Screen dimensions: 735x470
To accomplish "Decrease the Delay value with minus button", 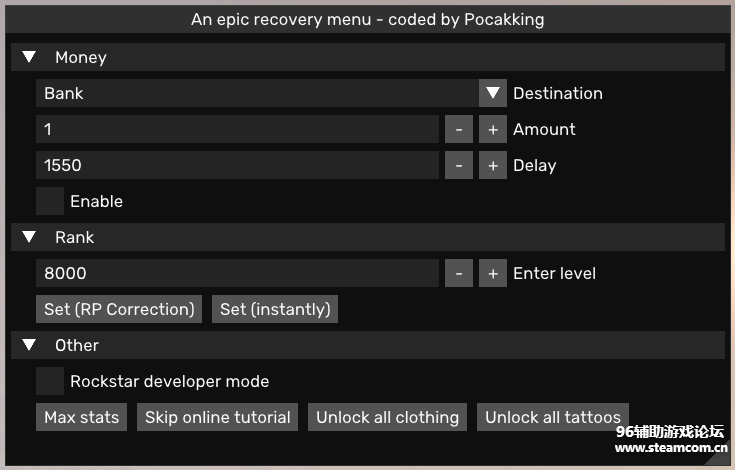I will coord(458,165).
